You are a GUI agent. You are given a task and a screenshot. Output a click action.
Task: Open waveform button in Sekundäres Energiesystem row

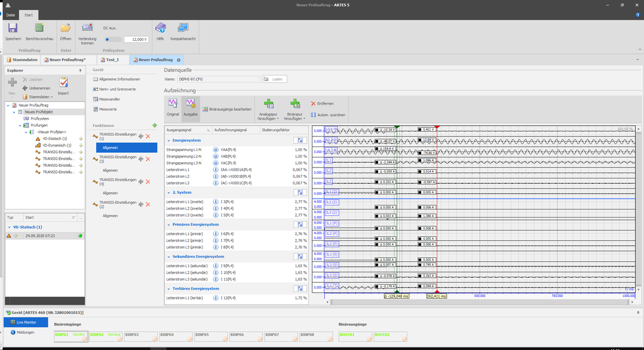pos(300,256)
